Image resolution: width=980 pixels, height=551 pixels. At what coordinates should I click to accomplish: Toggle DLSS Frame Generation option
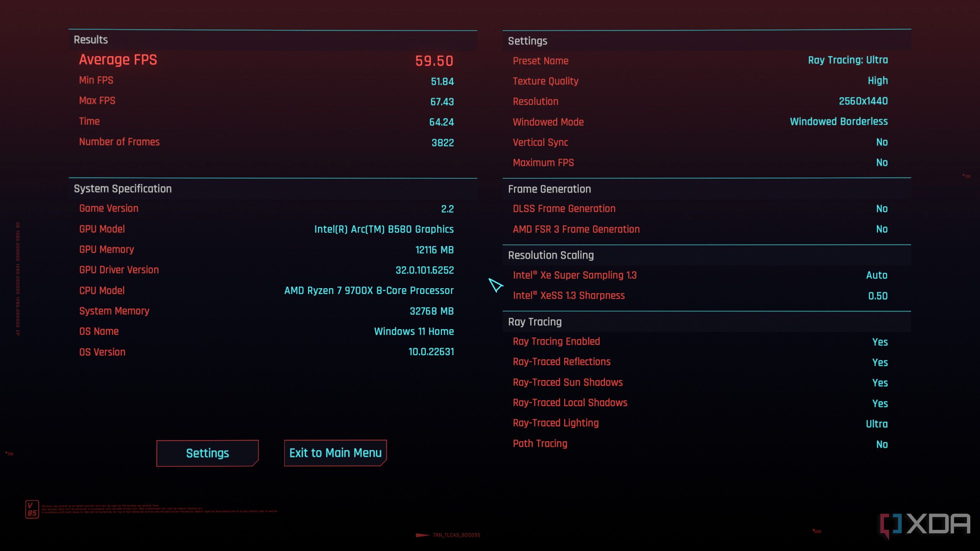882,209
